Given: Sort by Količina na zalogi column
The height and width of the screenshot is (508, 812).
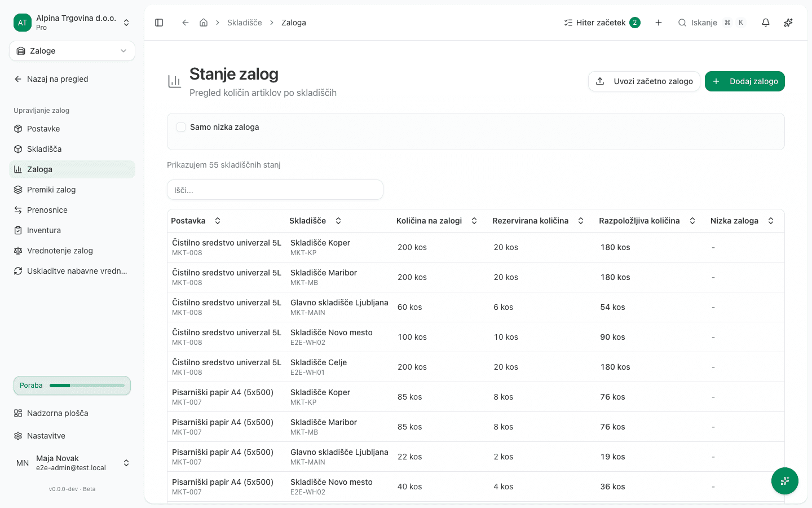Looking at the screenshot, I should pos(437,221).
